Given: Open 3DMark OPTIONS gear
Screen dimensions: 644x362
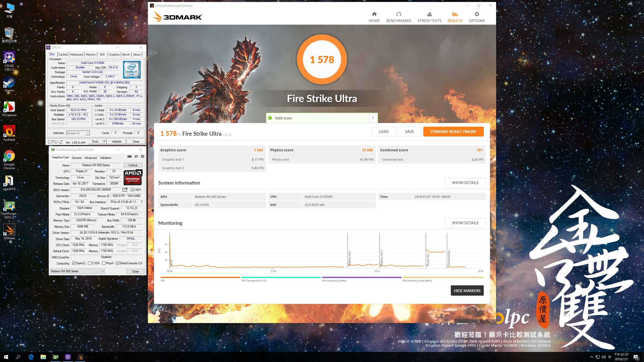Looking at the screenshot, I should click(x=476, y=17).
